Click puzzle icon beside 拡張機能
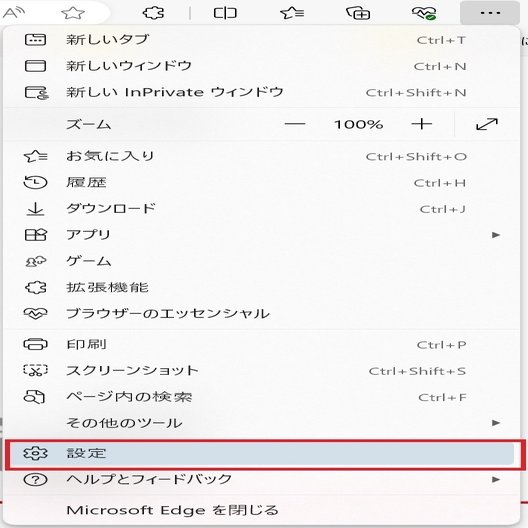This screenshot has height=528, width=528. click(36, 288)
